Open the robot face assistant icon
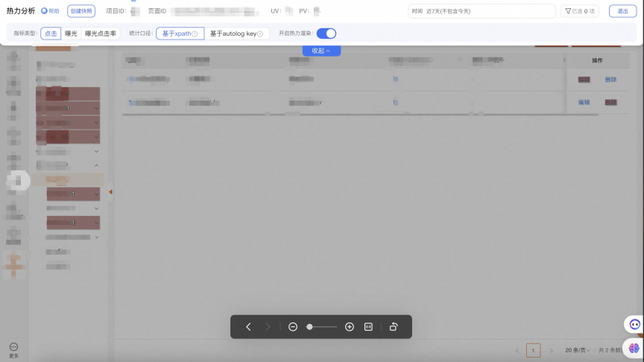Image resolution: width=644 pixels, height=362 pixels. (x=634, y=325)
